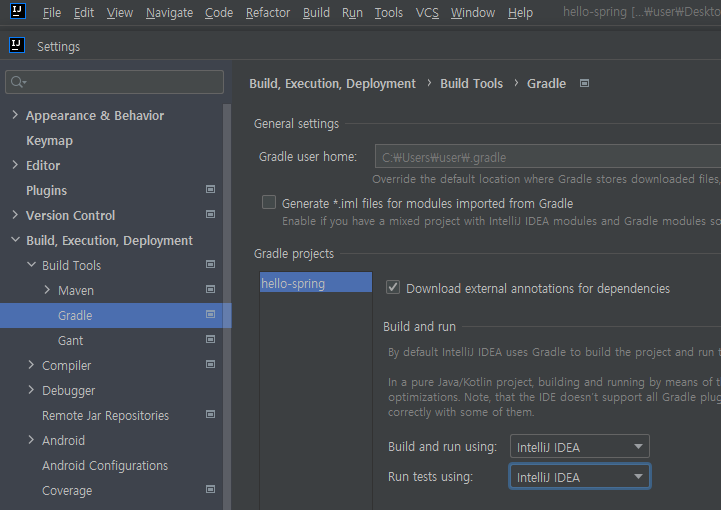
Task: Select hello-spring in Gradle projects list
Action: tap(316, 283)
